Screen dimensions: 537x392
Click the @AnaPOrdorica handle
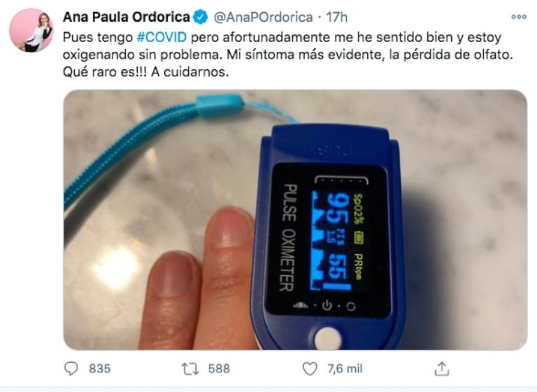[263, 17]
